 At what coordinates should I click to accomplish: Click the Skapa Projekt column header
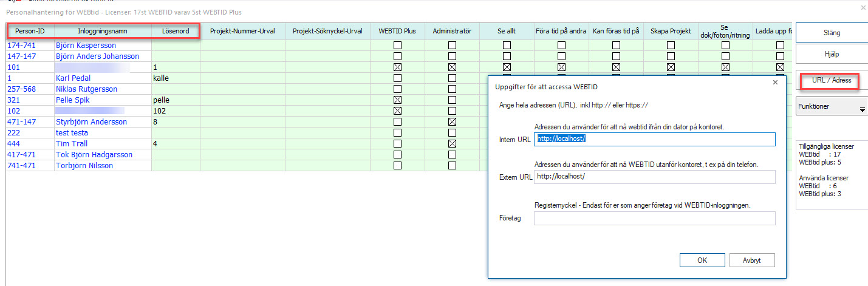[671, 31]
